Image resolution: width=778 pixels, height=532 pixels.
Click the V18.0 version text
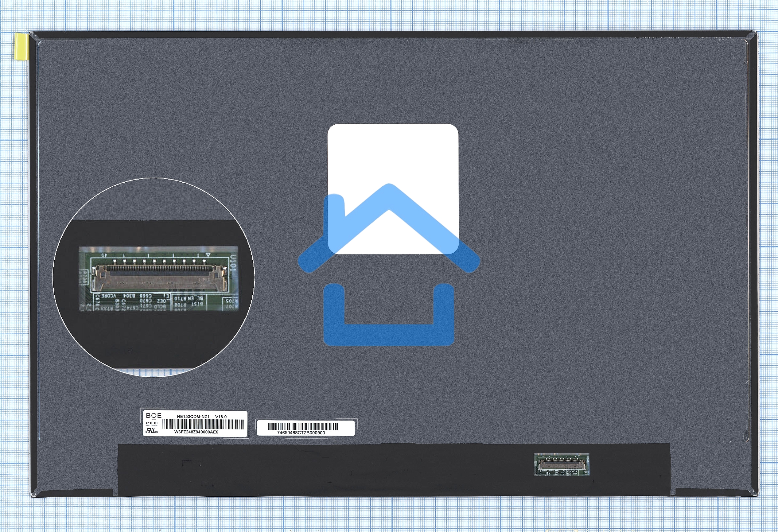point(221,417)
